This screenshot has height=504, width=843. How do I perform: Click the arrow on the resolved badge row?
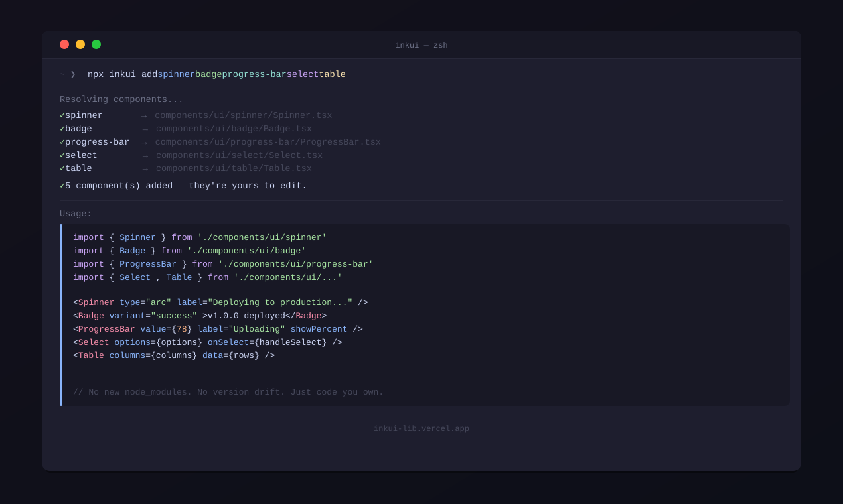point(145,129)
